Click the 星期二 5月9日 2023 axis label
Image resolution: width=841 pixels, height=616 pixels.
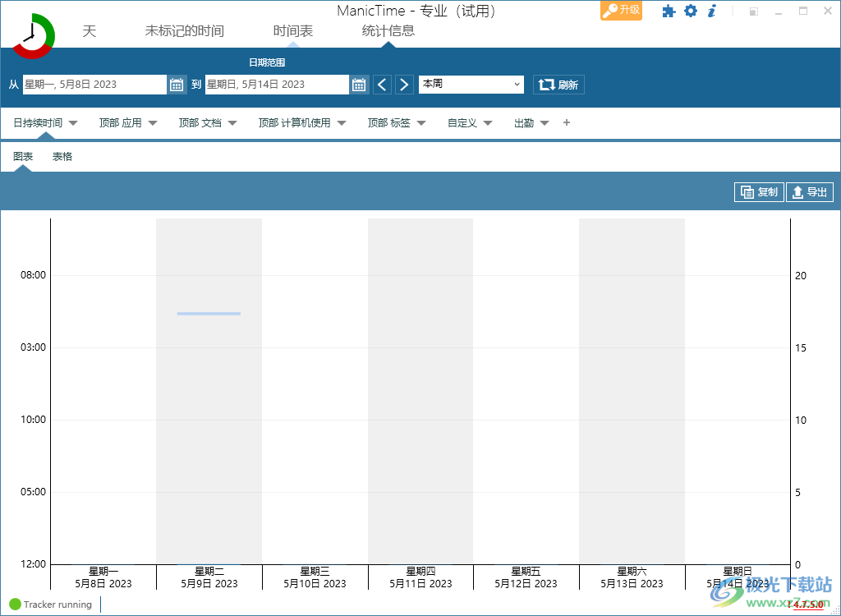[x=209, y=577]
